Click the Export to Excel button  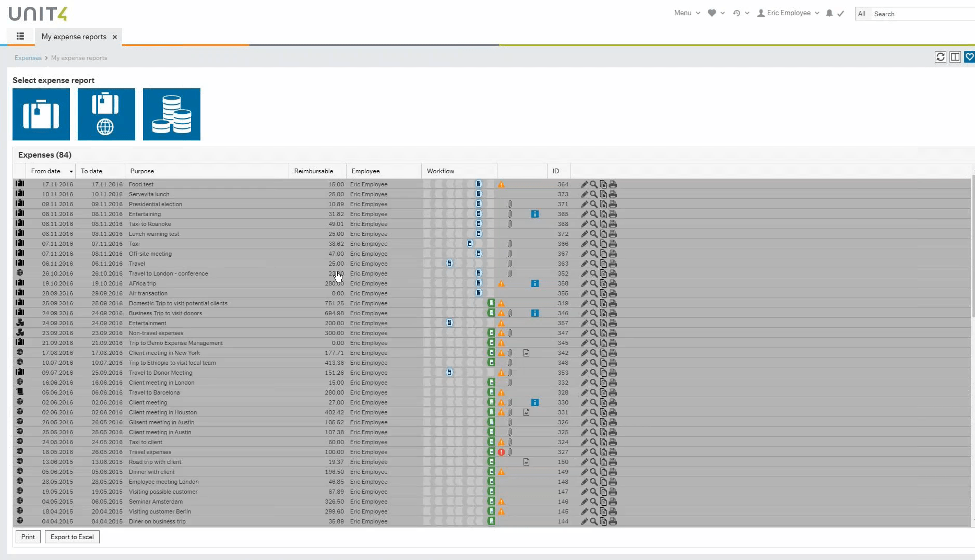coord(72,537)
